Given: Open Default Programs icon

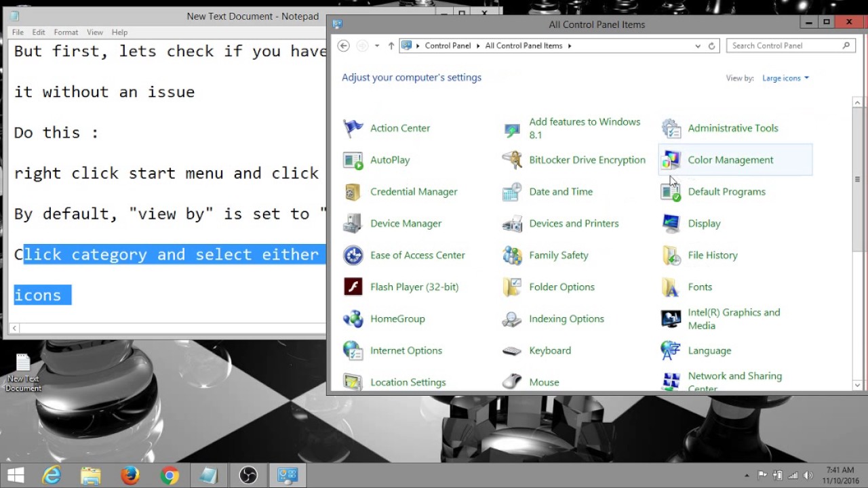Looking at the screenshot, I should tap(671, 192).
